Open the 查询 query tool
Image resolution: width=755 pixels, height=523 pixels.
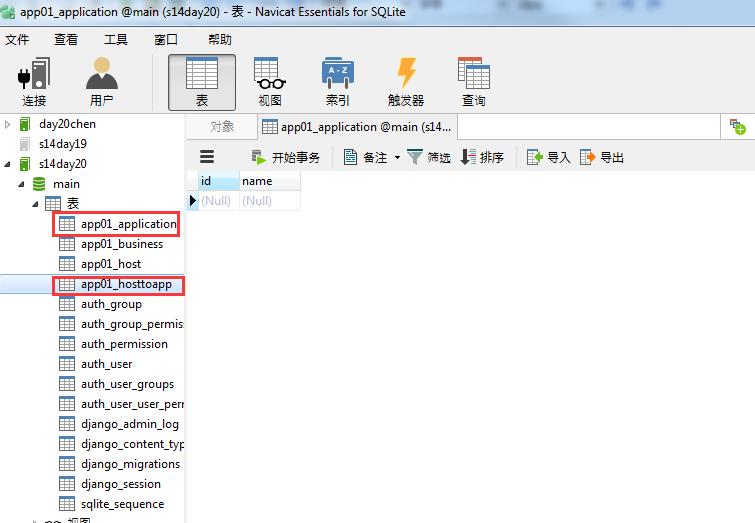click(x=474, y=82)
